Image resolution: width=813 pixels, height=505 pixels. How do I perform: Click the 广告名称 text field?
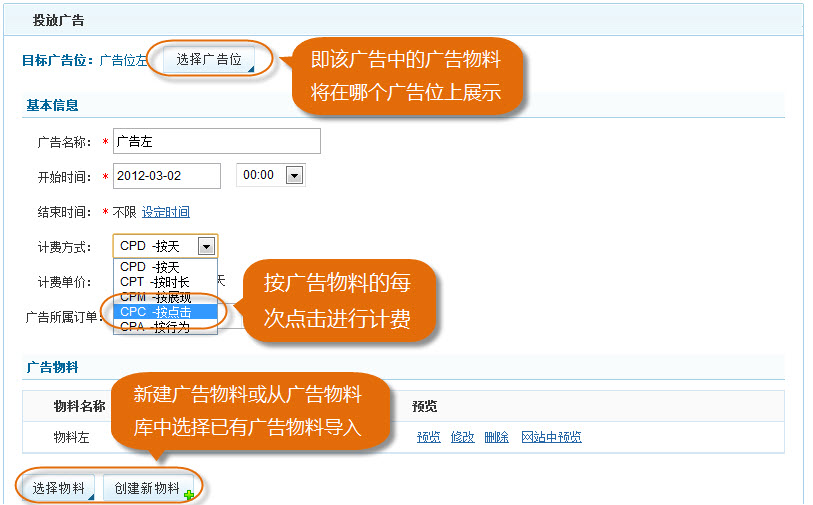pos(216,142)
